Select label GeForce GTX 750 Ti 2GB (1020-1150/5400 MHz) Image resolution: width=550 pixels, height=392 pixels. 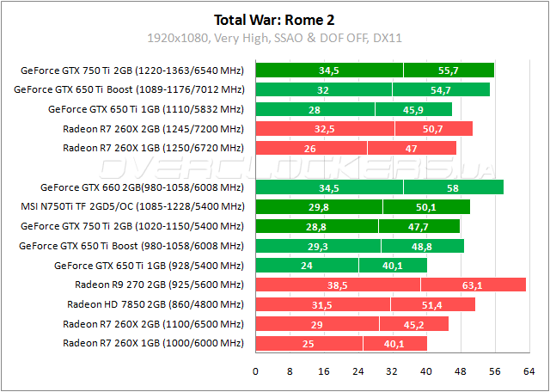click(x=132, y=226)
